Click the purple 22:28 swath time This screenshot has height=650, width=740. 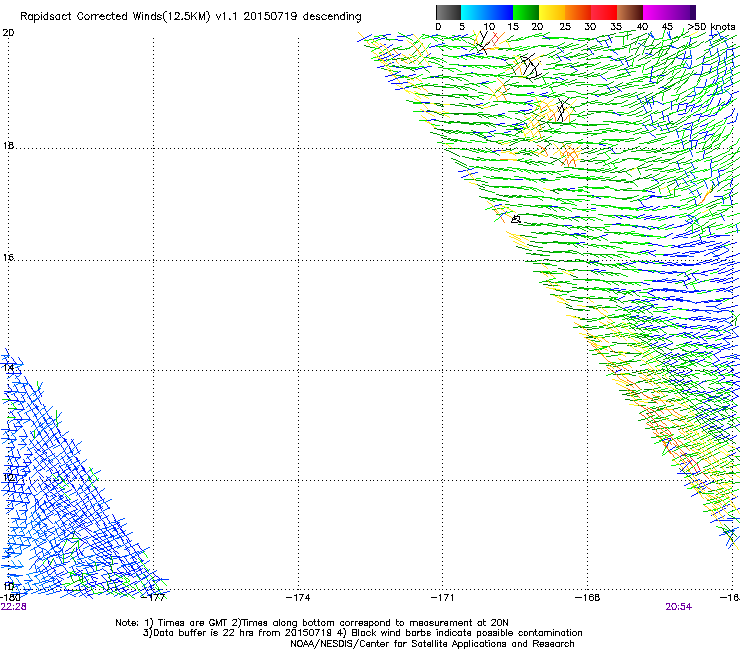pyautogui.click(x=14, y=607)
